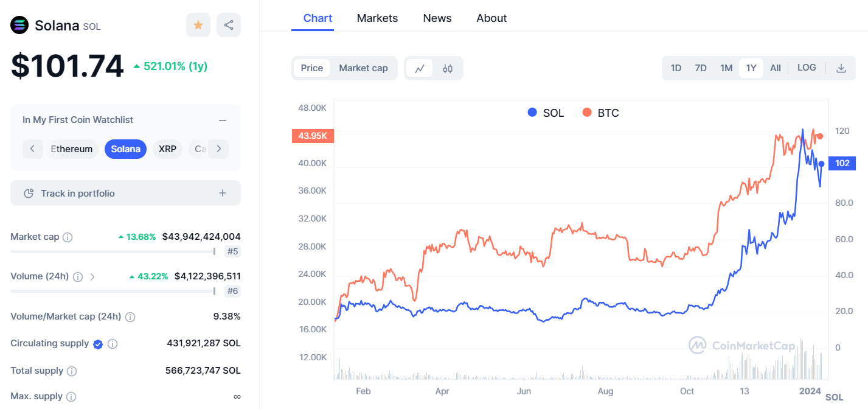Screen dimensions: 868x409
Task: Click the Solana logo icon
Action: [19, 25]
